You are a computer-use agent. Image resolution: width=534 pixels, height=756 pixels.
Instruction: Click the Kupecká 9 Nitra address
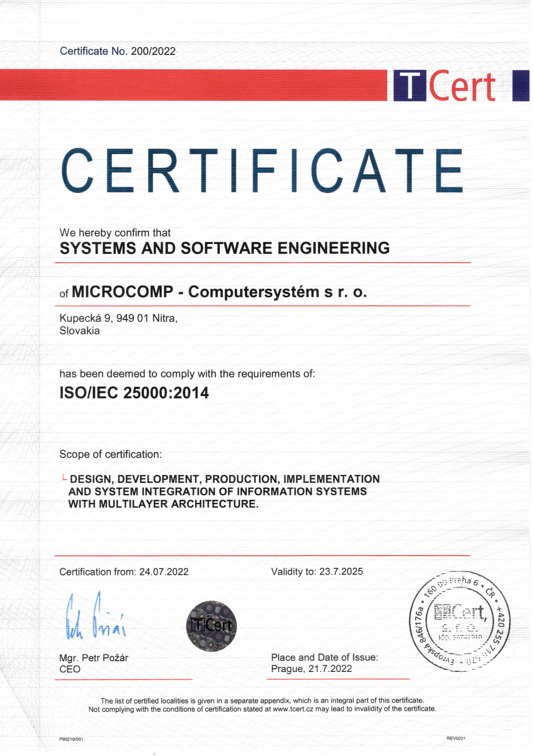pos(118,318)
